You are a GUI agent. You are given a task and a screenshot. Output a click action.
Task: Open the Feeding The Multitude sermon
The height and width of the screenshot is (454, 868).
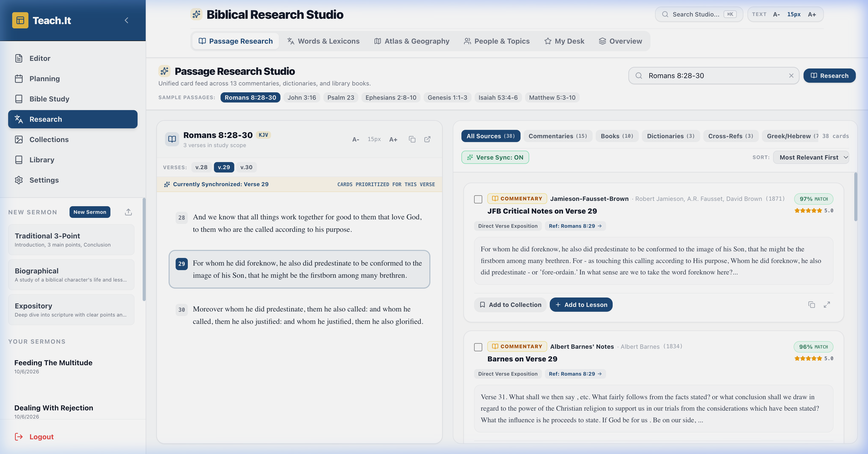(x=71, y=366)
